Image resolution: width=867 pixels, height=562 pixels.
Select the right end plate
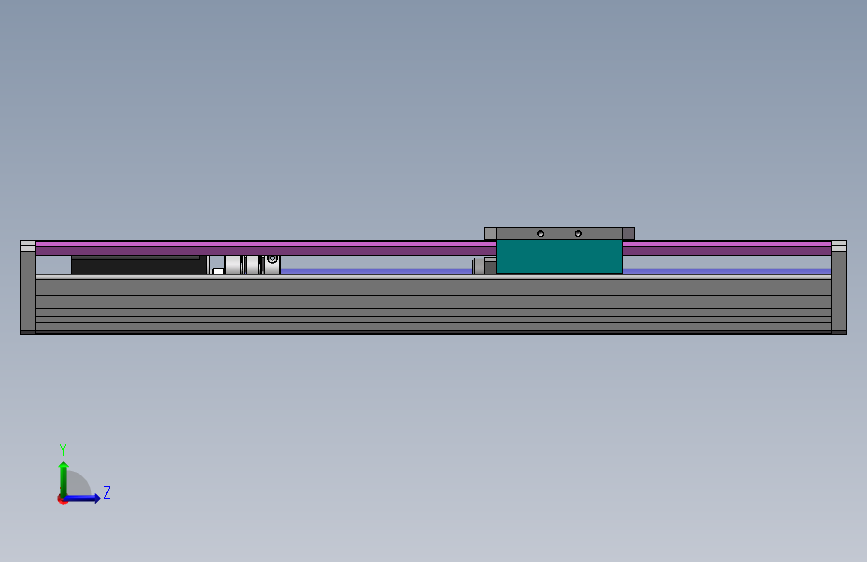tap(839, 288)
